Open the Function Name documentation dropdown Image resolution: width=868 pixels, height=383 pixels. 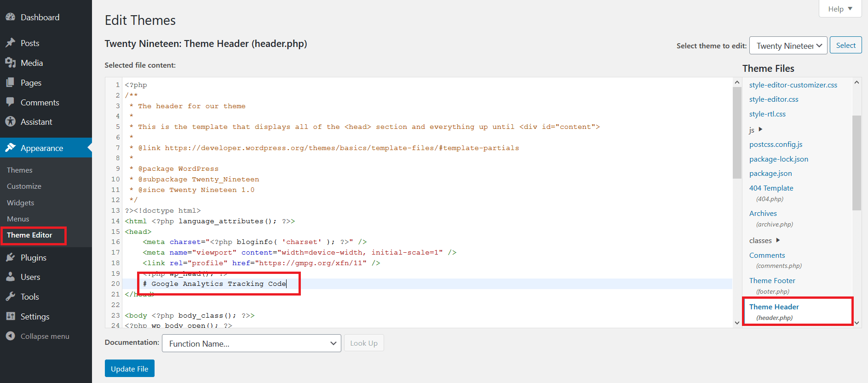click(252, 343)
